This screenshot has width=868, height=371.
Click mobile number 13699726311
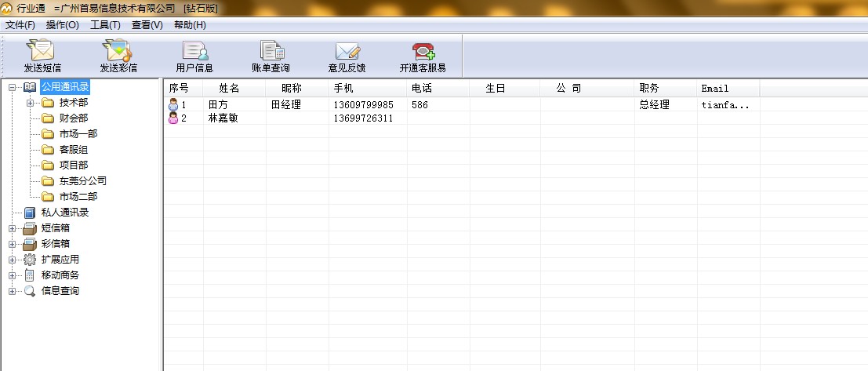point(364,118)
